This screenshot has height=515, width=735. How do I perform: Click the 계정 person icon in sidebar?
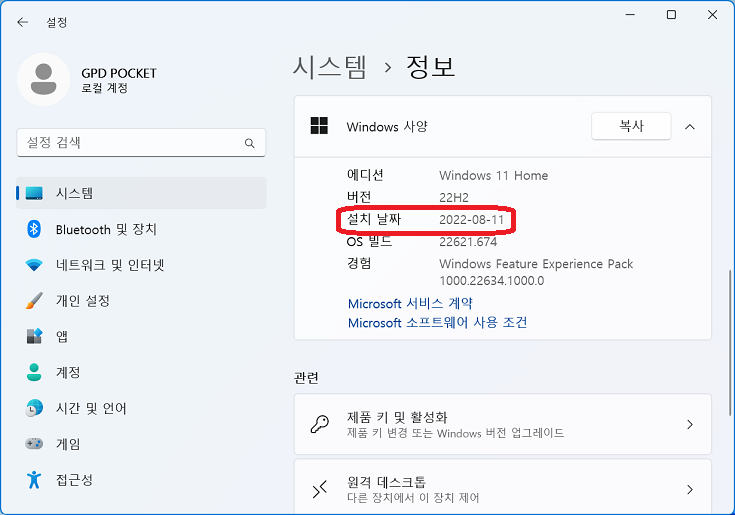tap(34, 372)
